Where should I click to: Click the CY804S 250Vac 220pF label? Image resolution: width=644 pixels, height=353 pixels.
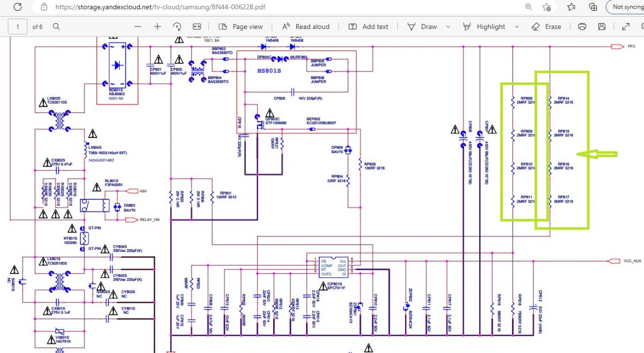pos(127,248)
